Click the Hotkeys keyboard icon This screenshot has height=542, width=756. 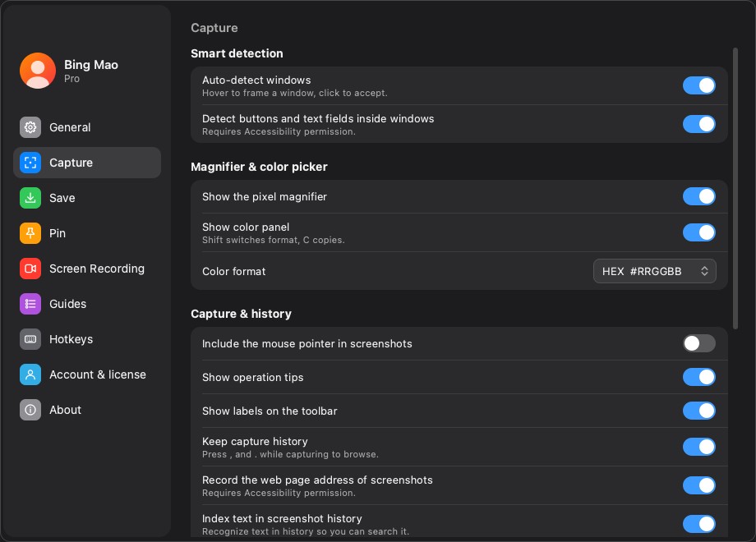click(x=30, y=339)
